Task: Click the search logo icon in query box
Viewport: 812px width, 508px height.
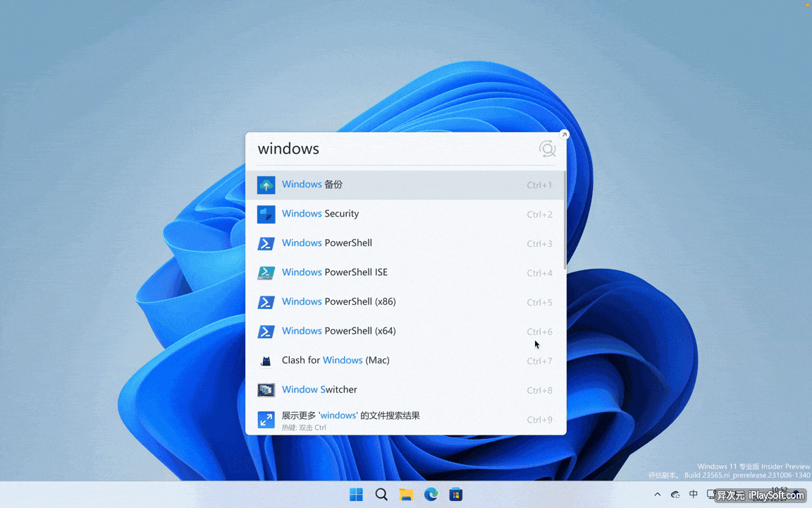Action: tap(547, 149)
